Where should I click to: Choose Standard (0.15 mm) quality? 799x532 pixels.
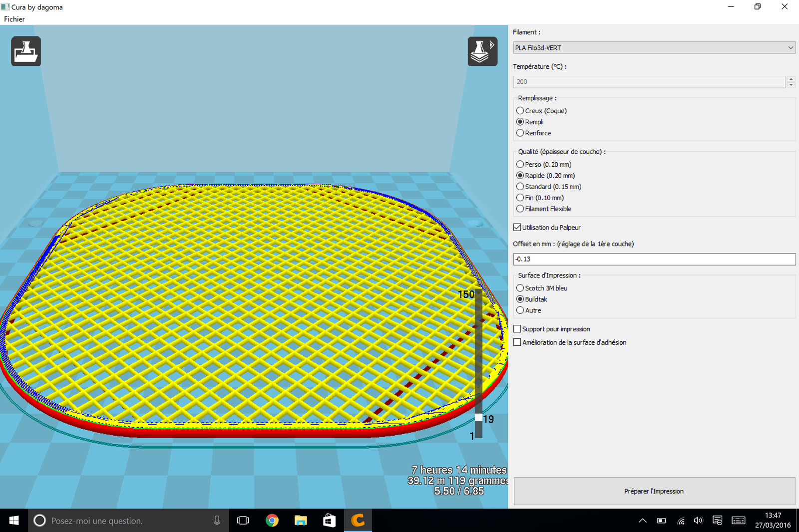pyautogui.click(x=549, y=187)
